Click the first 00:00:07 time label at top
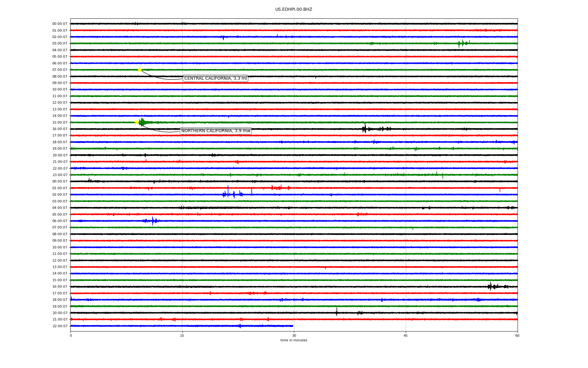The image size is (588, 368). pyautogui.click(x=60, y=24)
